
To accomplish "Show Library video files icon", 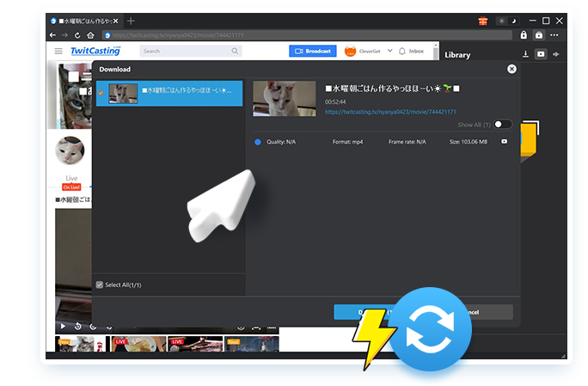I will tap(541, 54).
